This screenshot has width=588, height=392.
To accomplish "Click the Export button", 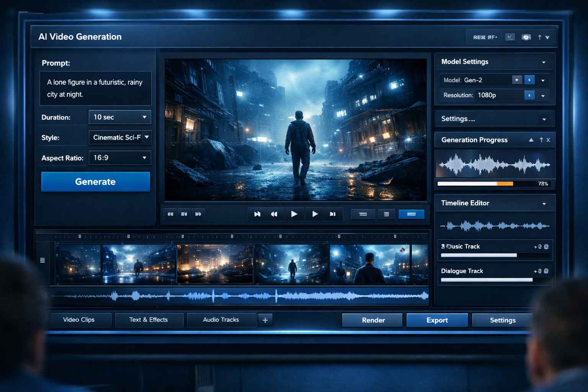I will click(x=437, y=320).
